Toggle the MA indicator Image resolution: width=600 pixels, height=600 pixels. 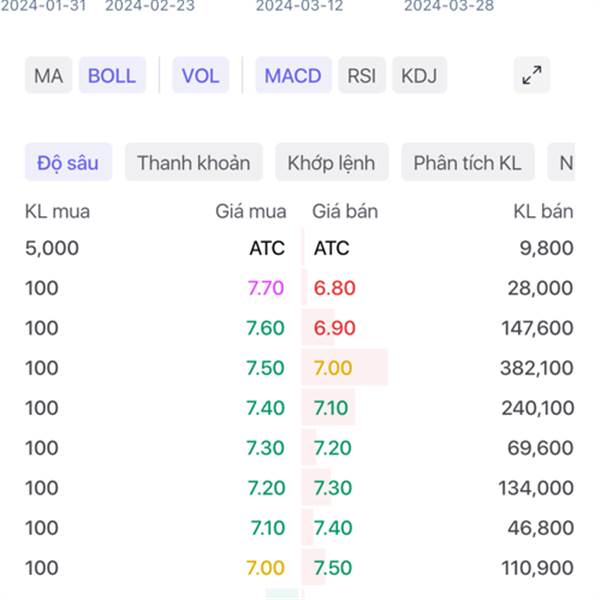point(49,75)
